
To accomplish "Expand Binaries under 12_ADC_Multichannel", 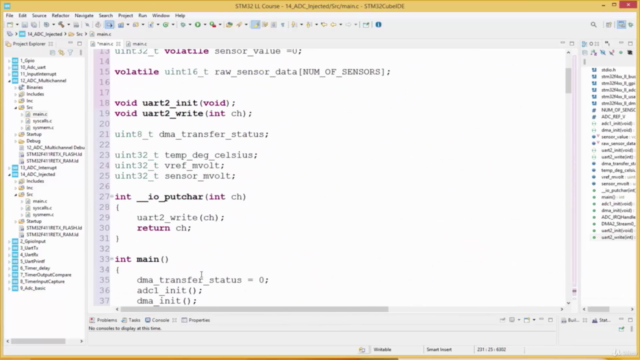I will click(16, 87).
